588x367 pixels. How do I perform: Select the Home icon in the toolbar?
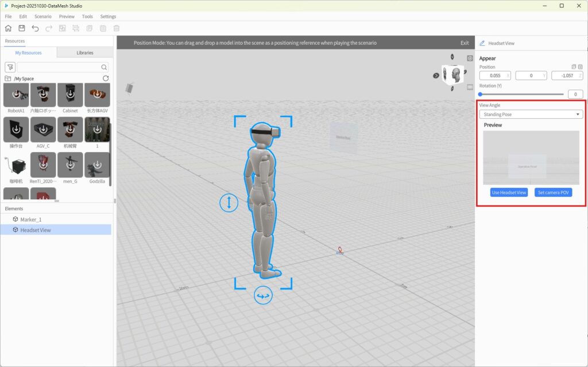click(8, 28)
